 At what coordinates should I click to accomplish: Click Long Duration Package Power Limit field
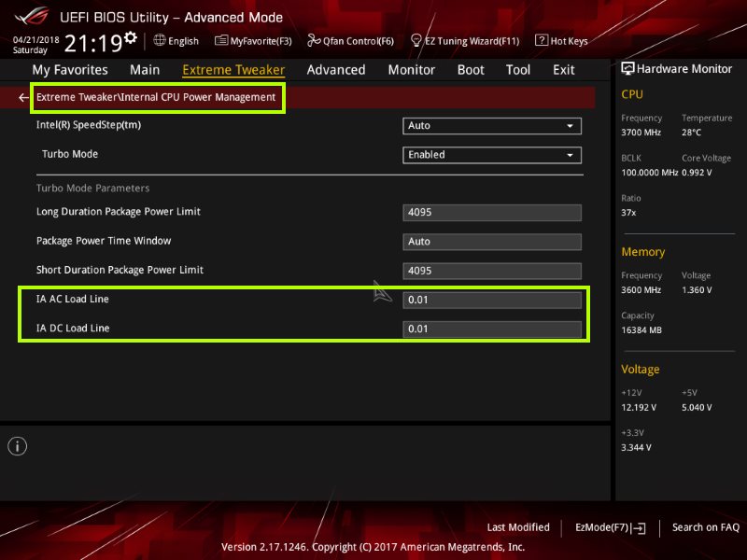click(x=492, y=213)
